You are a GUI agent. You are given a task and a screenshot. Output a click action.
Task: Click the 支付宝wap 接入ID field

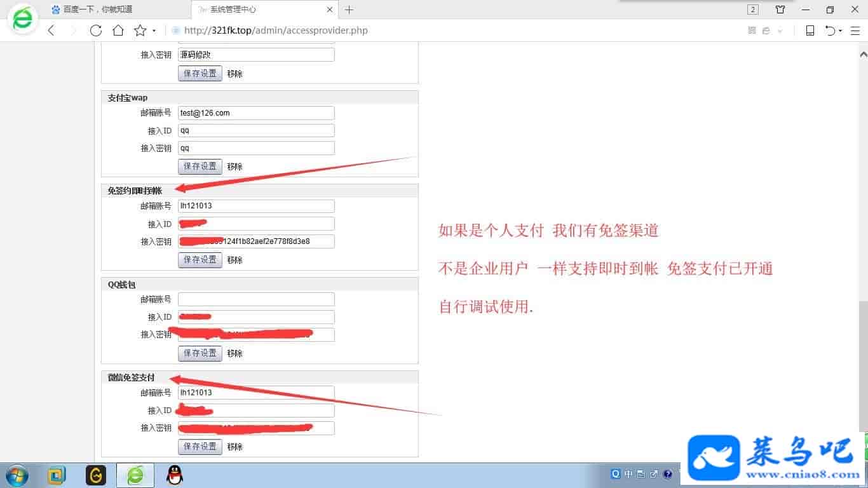(x=256, y=131)
